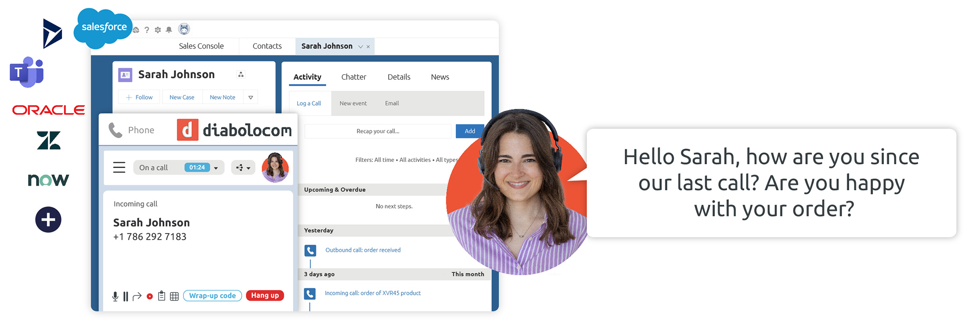
Task: Click the Wrap-up code button
Action: 212,296
